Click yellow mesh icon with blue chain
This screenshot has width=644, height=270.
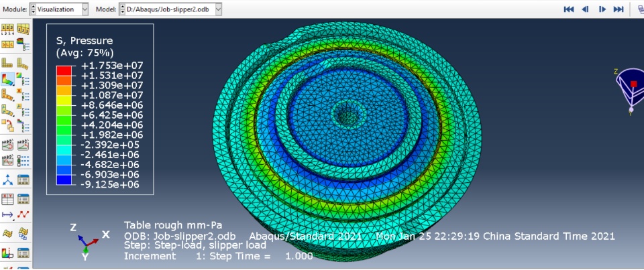pos(23,234)
